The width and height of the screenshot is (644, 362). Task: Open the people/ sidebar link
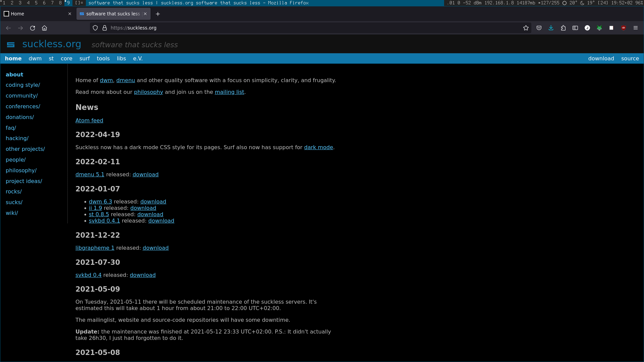point(16,160)
